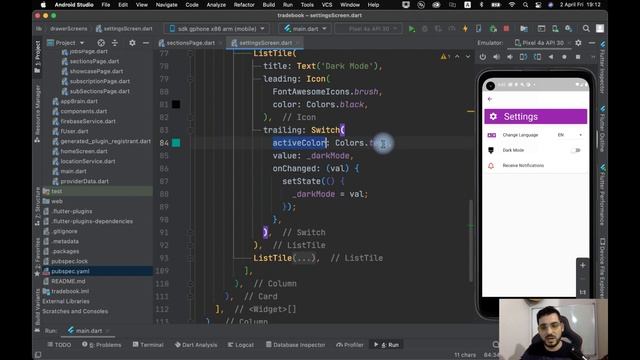Open the Logcat tool window

pos(241,345)
